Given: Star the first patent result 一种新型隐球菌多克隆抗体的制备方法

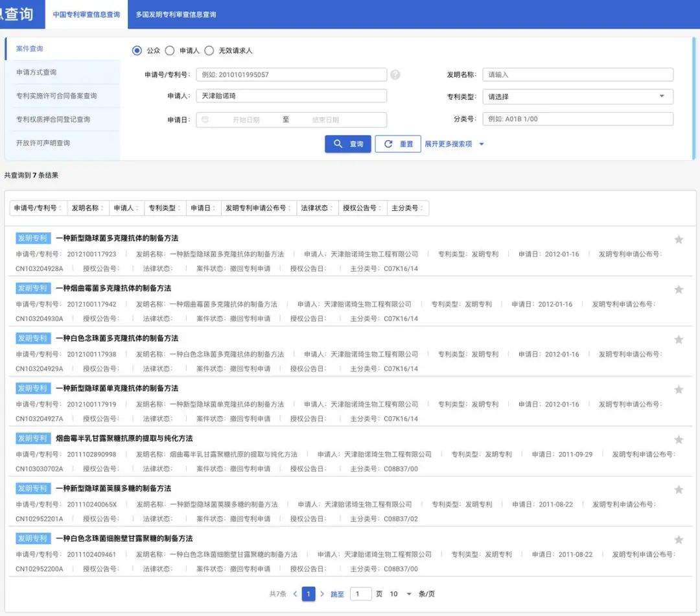Looking at the screenshot, I should (x=679, y=239).
